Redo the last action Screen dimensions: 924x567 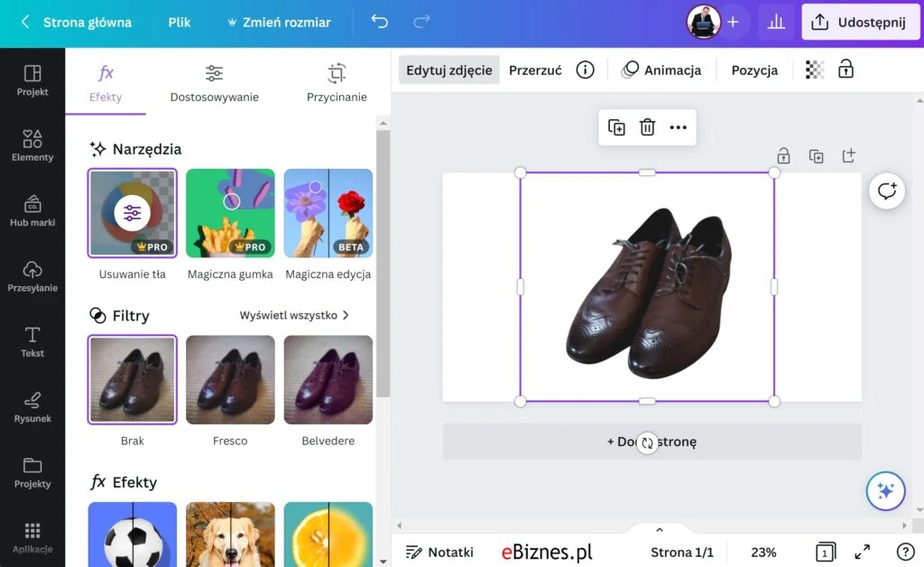[x=421, y=23]
